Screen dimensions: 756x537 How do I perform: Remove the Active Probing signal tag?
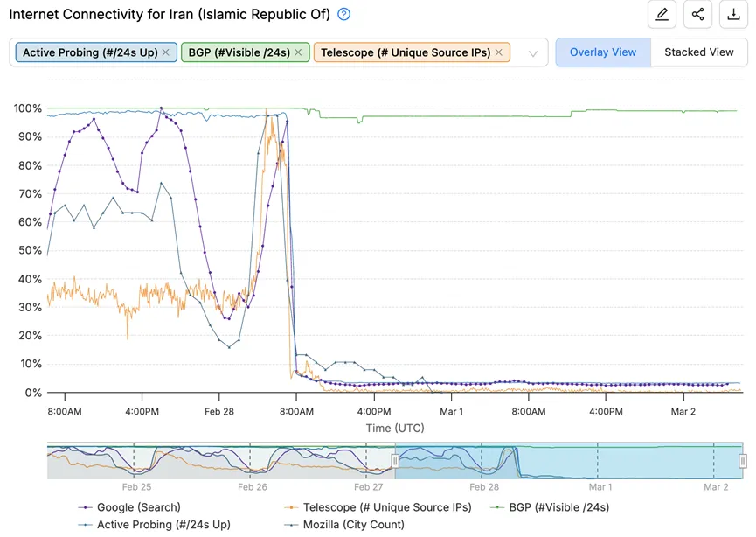pyautogui.click(x=166, y=52)
